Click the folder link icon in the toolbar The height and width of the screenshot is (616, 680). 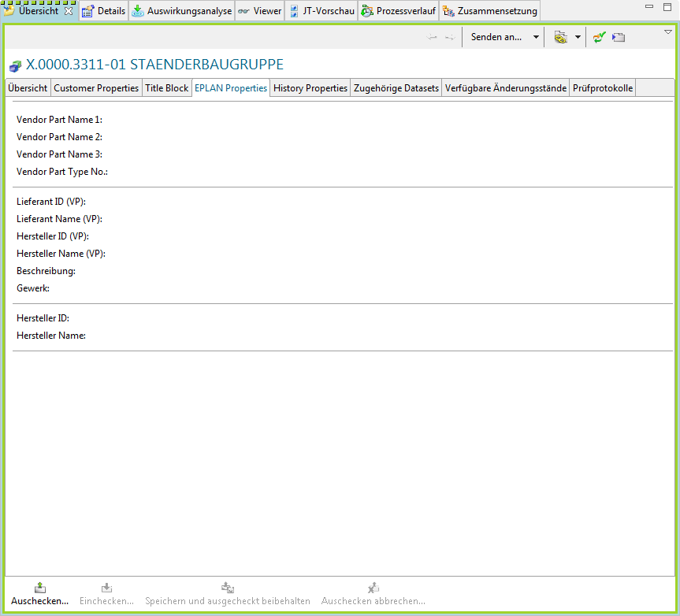coord(560,37)
